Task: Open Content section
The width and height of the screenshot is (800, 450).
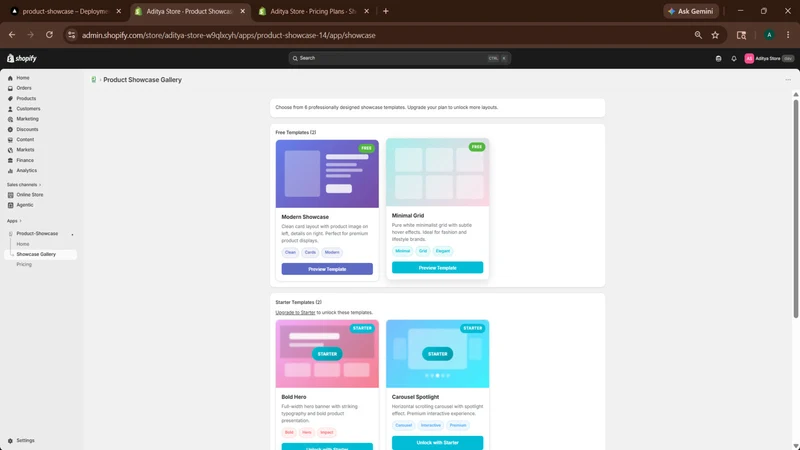Action: 25,140
